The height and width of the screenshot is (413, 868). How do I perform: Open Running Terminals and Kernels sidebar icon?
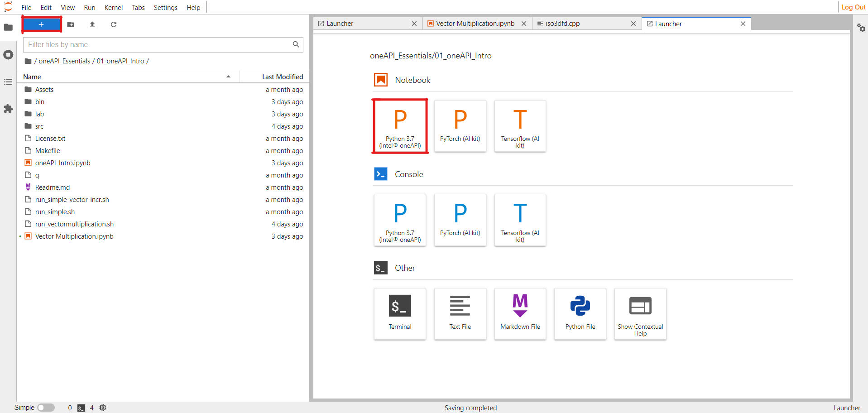8,55
